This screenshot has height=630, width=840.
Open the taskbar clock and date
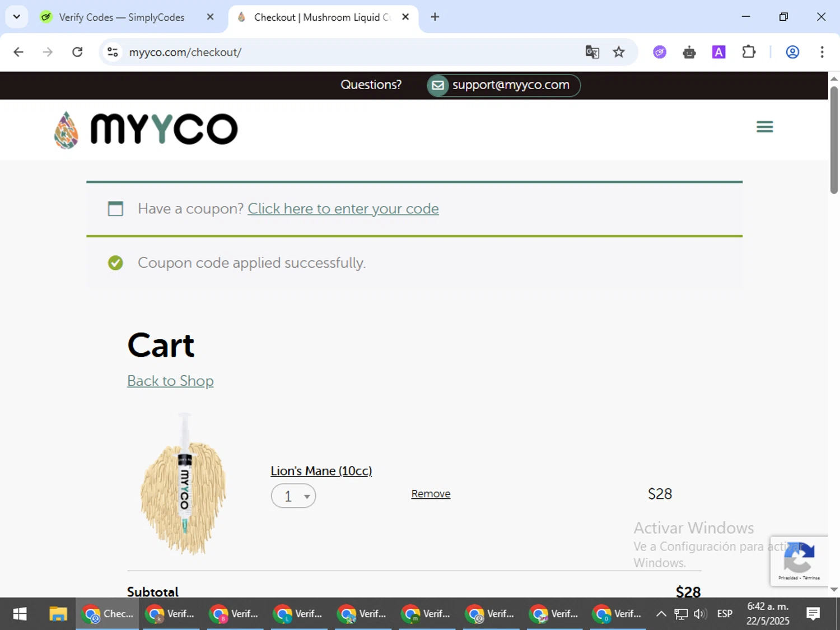768,614
